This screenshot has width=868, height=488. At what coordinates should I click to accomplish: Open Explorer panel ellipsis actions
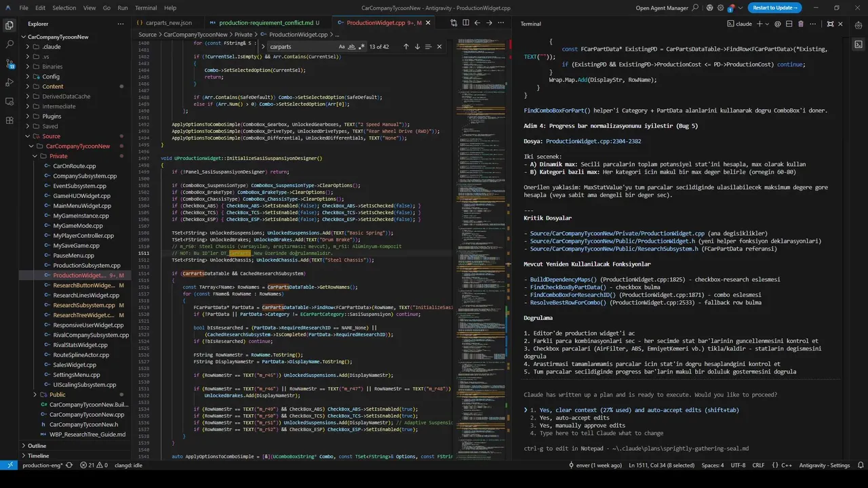point(121,23)
